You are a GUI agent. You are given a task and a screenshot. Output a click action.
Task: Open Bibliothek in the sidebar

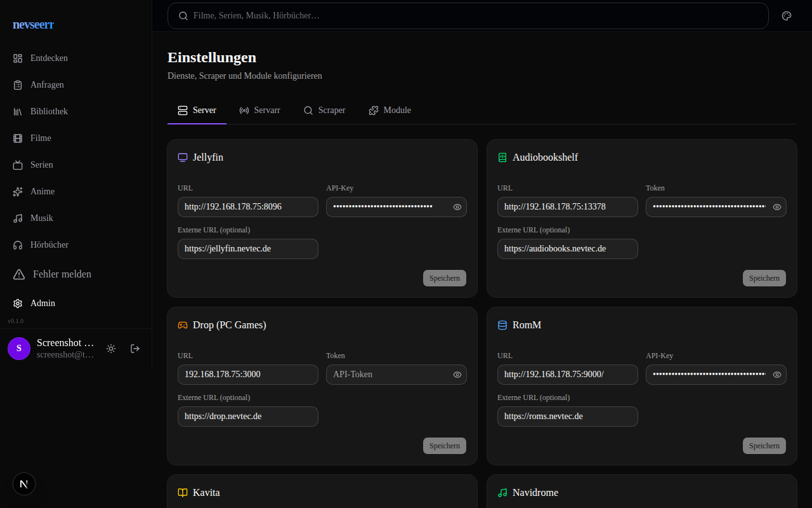[x=75, y=112]
